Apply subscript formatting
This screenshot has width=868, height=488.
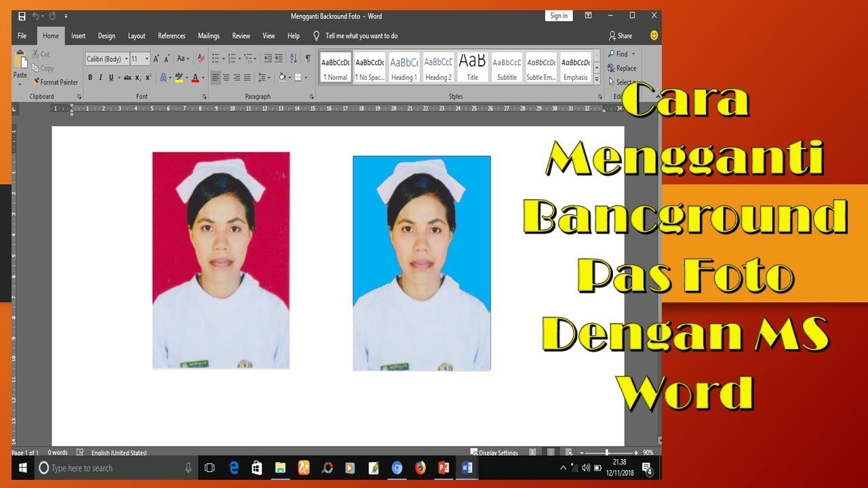(138, 78)
